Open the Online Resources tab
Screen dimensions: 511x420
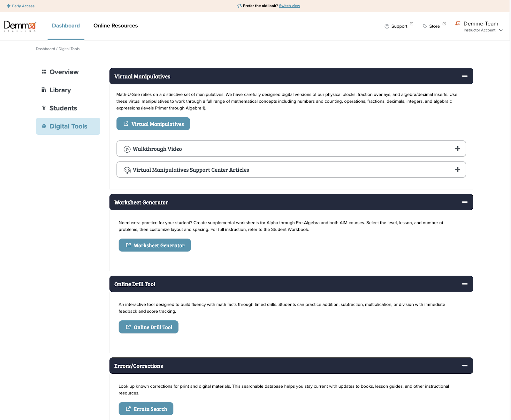tap(116, 26)
